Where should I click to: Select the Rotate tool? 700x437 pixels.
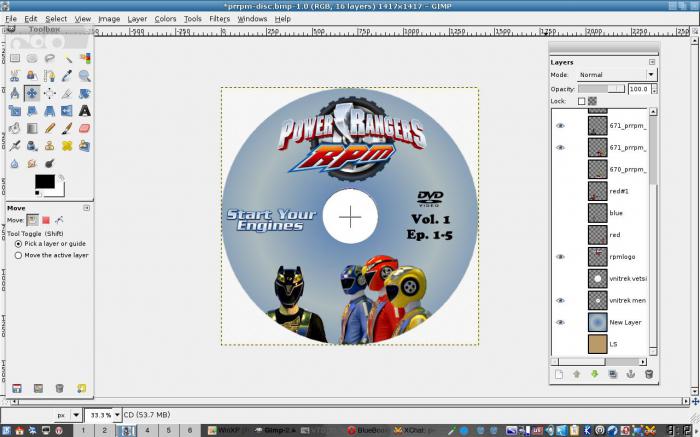tap(84, 93)
